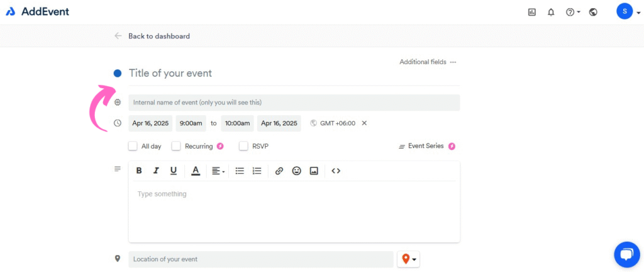Click the location pin icon
The height and width of the screenshot is (272, 644).
coord(118,258)
